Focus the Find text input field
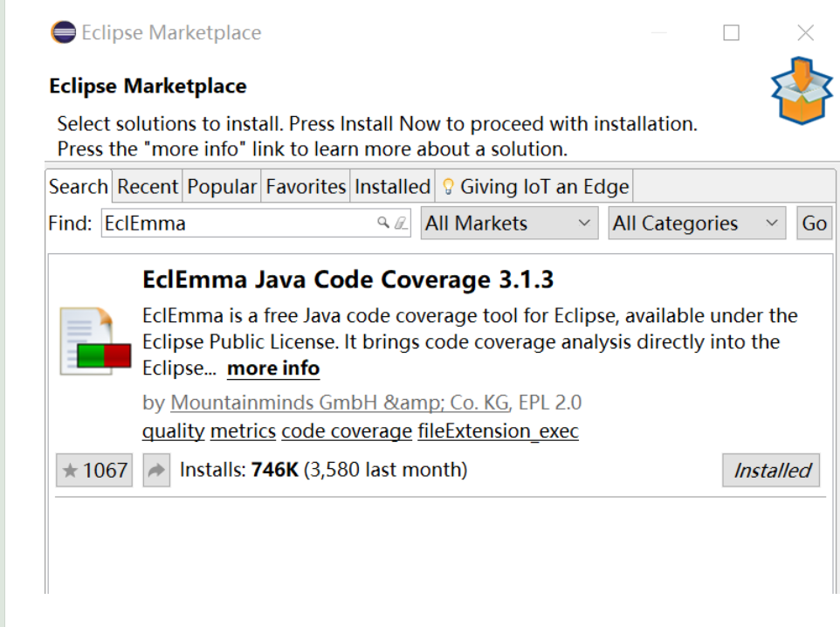 [236, 224]
